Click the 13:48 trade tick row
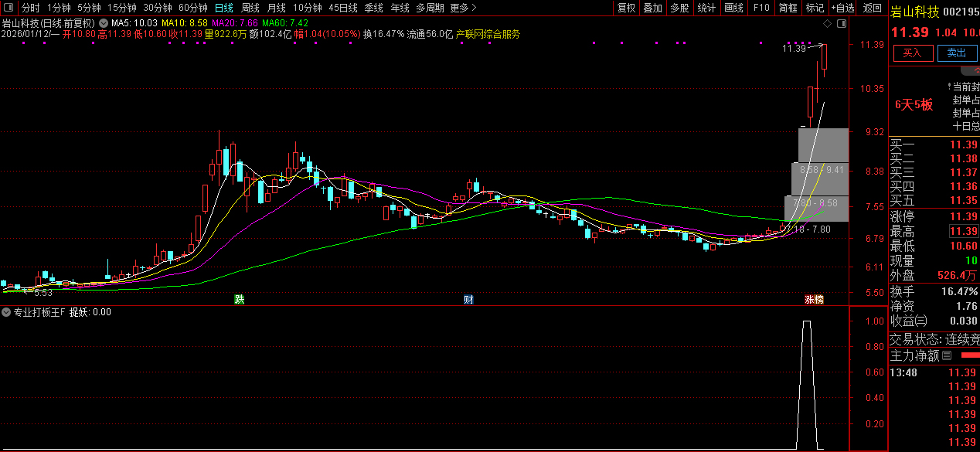 [x=934, y=372]
